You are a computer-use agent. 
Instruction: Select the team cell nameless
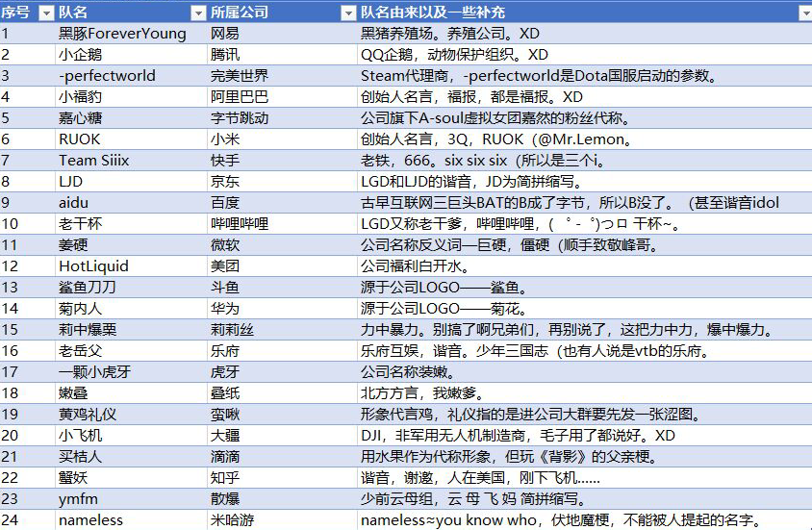click(131, 519)
